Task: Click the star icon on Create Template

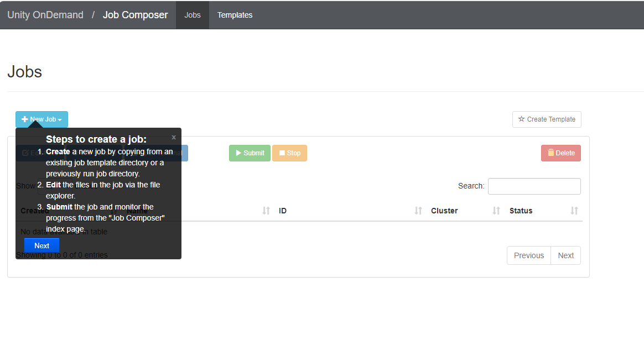Action: [521, 119]
